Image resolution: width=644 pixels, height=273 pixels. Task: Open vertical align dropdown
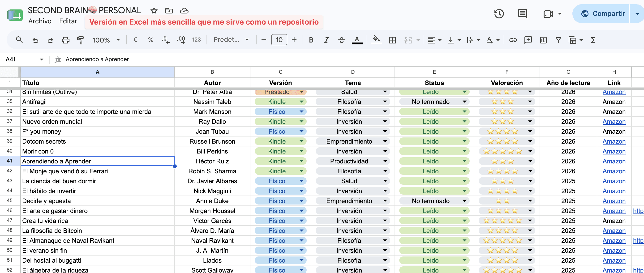(x=454, y=40)
